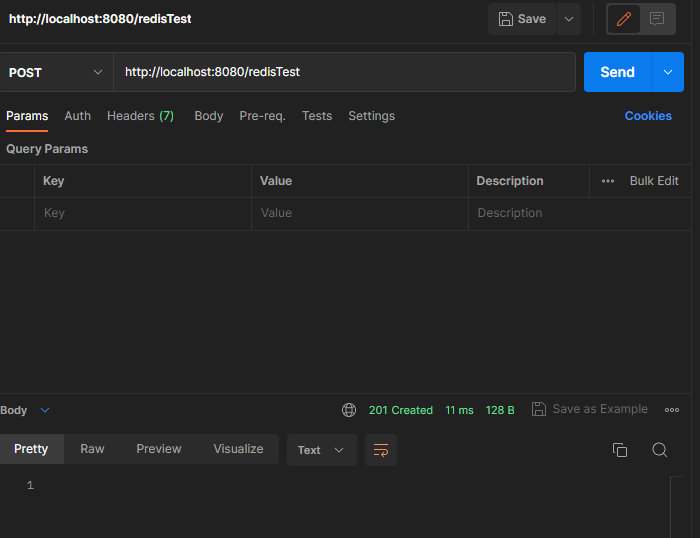Click the request URL input field

click(344, 72)
